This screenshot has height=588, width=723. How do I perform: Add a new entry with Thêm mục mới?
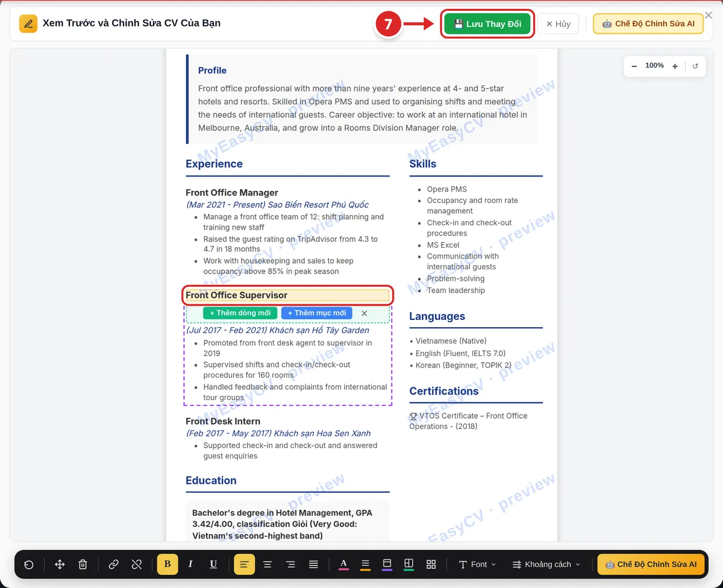317,313
